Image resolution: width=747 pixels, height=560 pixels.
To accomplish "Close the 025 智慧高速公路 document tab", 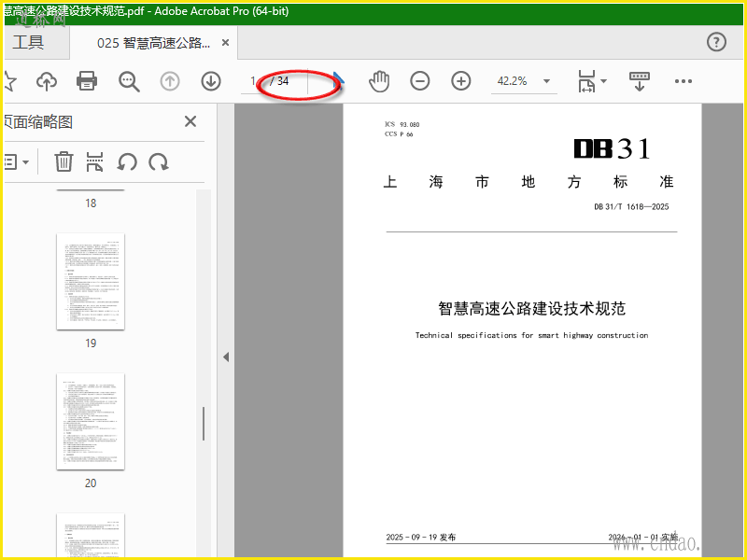I will [225, 43].
